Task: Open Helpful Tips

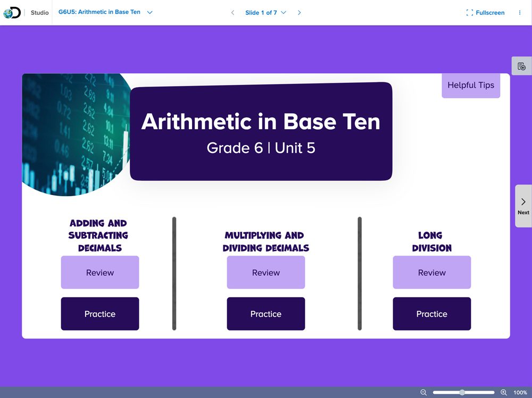Action: pos(470,85)
